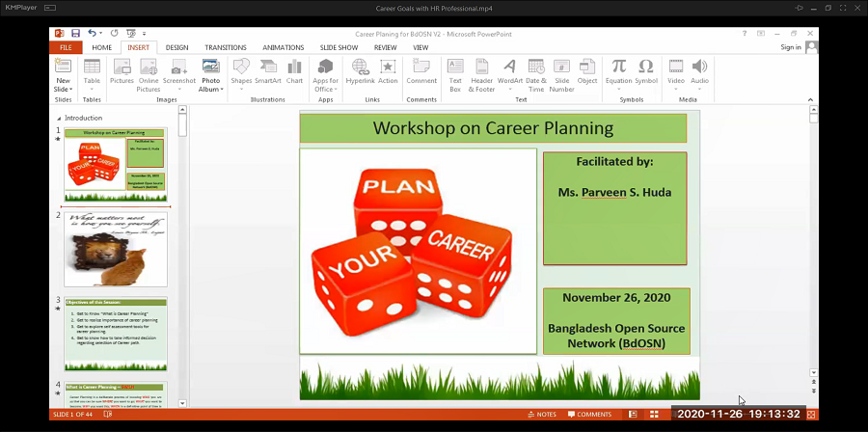
Task: Expand the Video dropdown arrow
Action: click(x=675, y=89)
